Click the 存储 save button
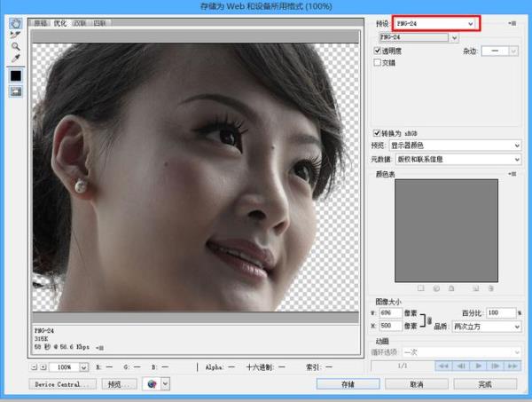Screen dimensions: 532x402 tap(348, 384)
